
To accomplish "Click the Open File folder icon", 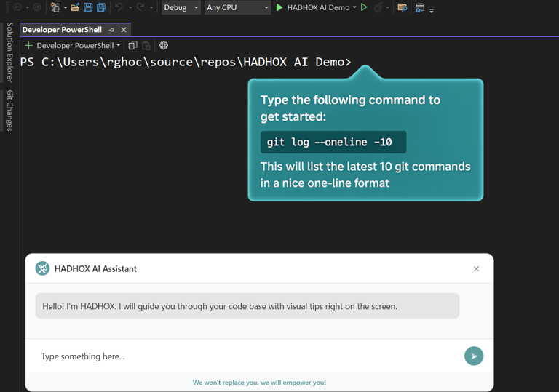I will [x=75, y=7].
